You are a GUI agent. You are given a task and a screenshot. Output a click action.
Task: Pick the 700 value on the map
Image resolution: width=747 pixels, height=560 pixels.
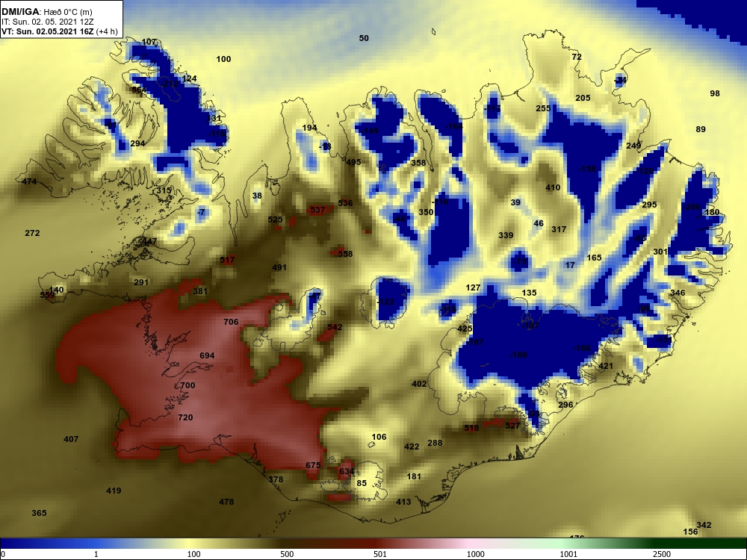[x=187, y=386]
